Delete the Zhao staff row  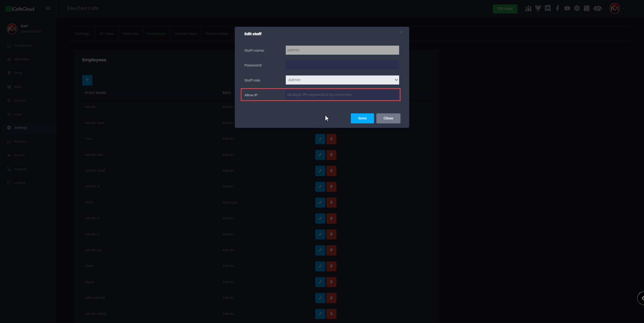tap(331, 266)
